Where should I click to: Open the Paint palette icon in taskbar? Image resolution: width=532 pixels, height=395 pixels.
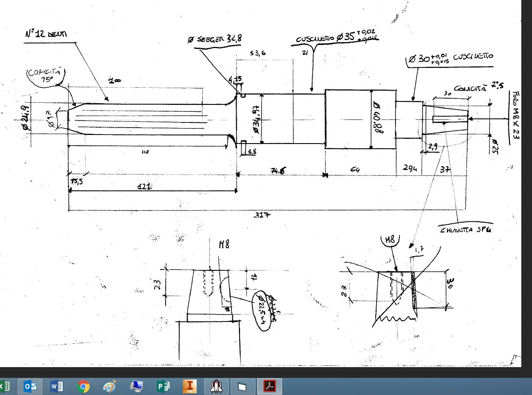point(109,386)
